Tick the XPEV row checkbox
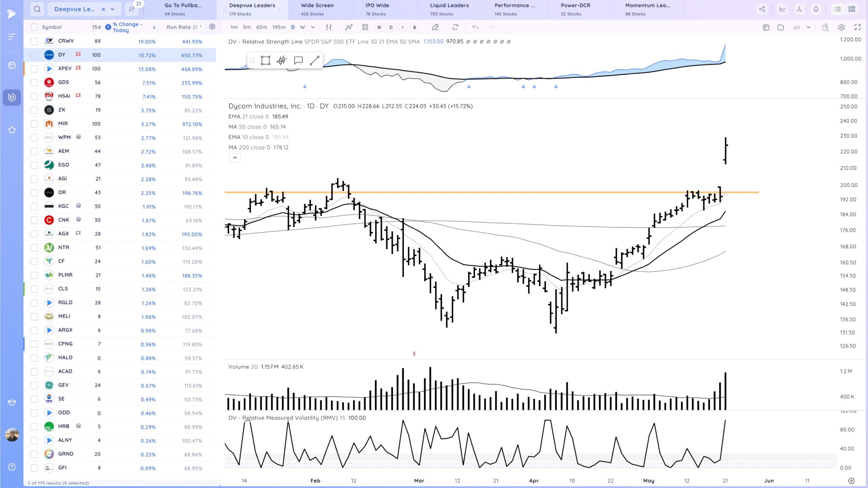The image size is (868, 488). pyautogui.click(x=34, y=69)
